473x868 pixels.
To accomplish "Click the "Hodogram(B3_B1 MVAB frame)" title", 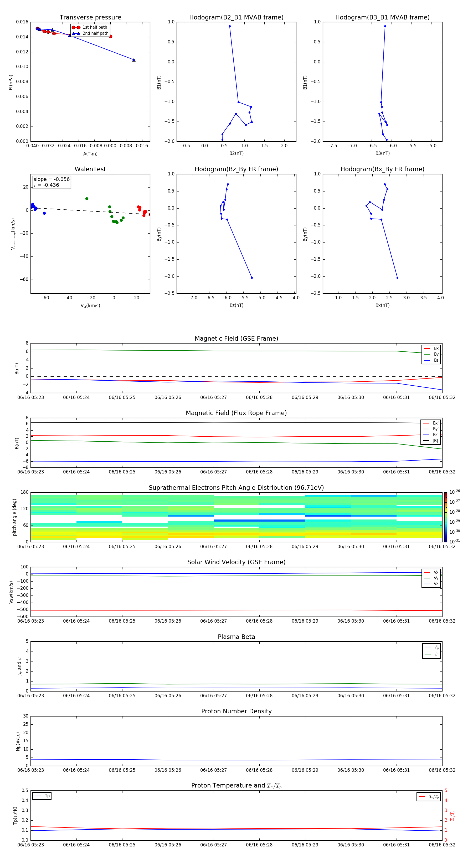I will pyautogui.click(x=382, y=18).
